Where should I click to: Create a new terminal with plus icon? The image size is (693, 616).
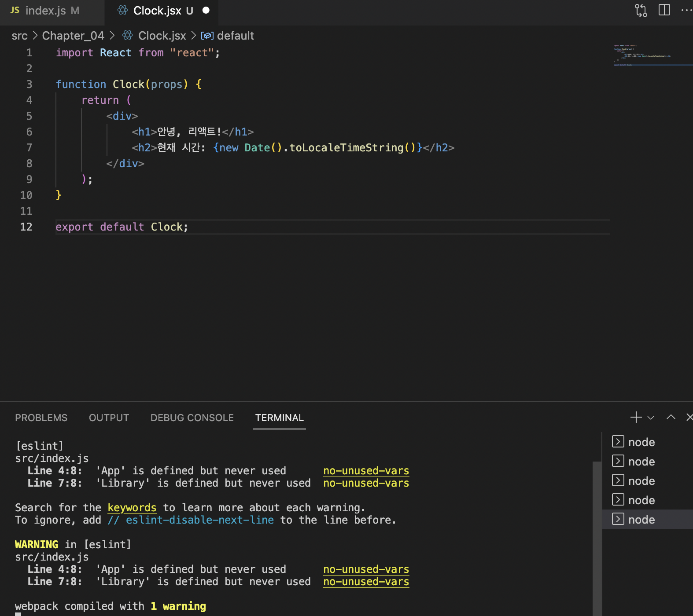click(x=636, y=417)
